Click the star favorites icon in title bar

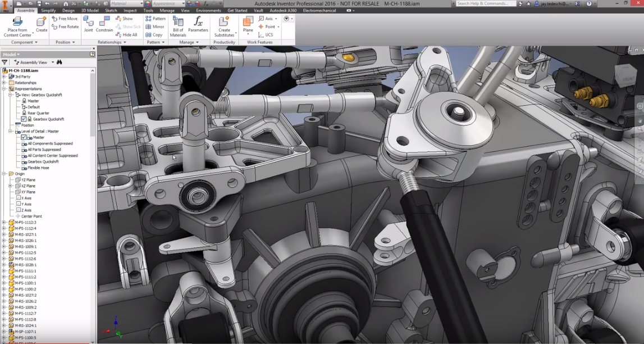[x=528, y=4]
